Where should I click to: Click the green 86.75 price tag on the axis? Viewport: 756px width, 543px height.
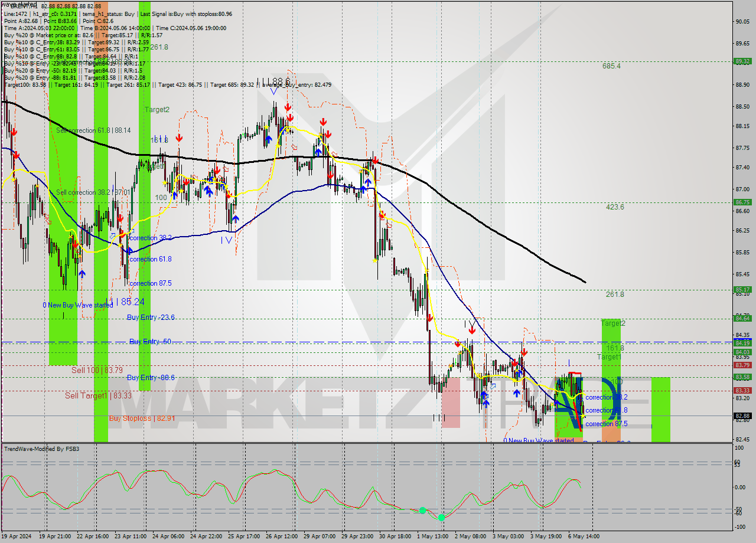742,202
